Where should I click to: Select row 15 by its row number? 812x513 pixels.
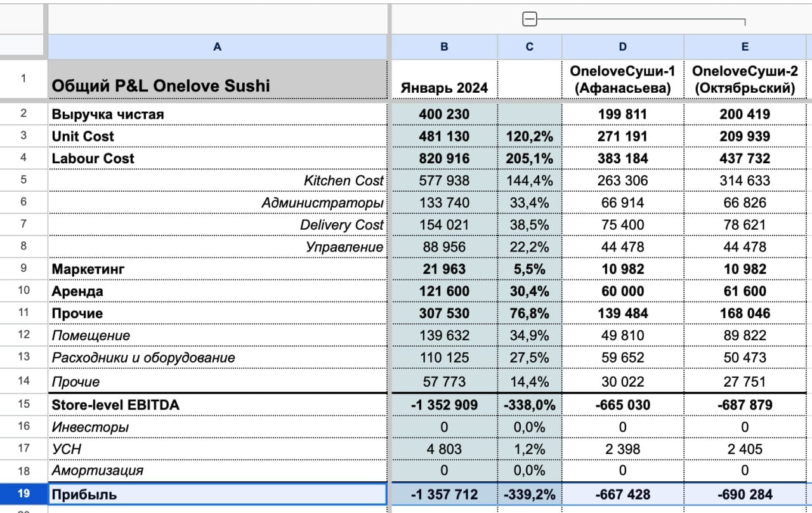(23, 404)
